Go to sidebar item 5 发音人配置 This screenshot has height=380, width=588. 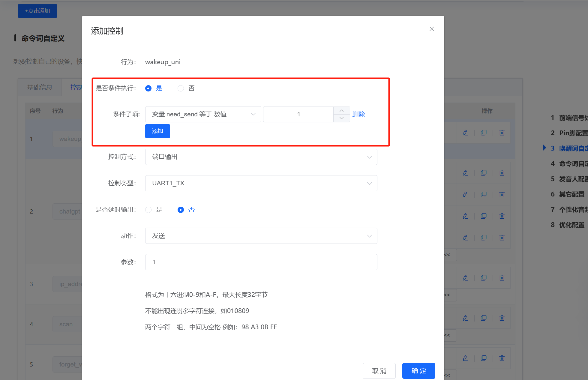tap(569, 179)
